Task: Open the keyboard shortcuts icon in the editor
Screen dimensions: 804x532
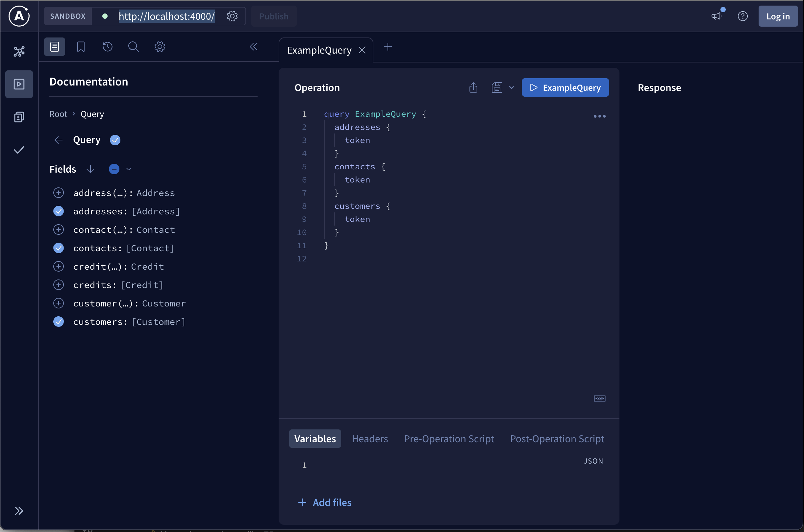Action: point(599,398)
